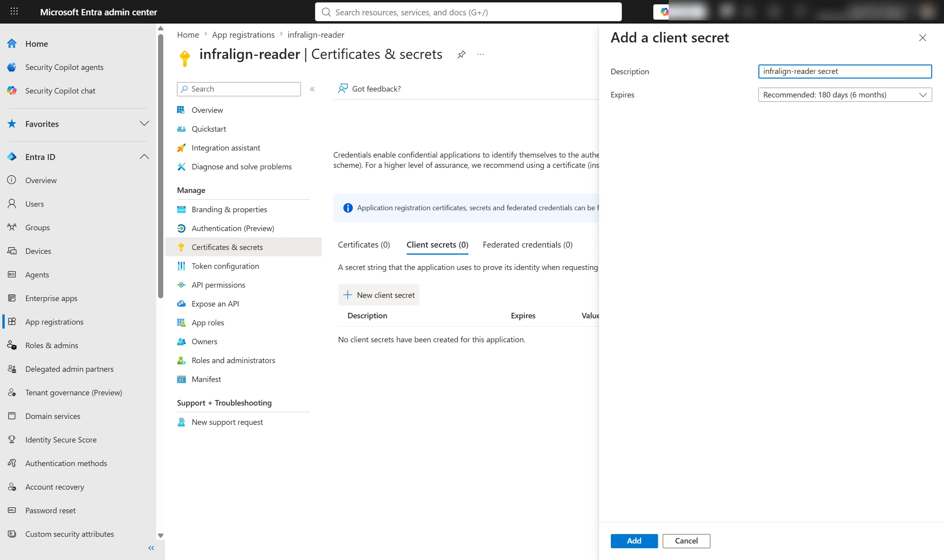Image resolution: width=944 pixels, height=560 pixels.
Task: Click the Cancel button
Action: point(686,541)
